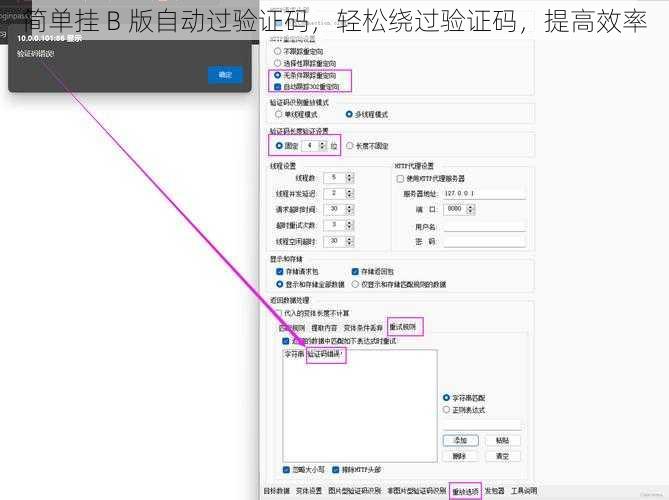Viewport: 669px width, 500px height.
Task: Open the 非图片型验证码识别 bottom tab
Action: [x=416, y=491]
